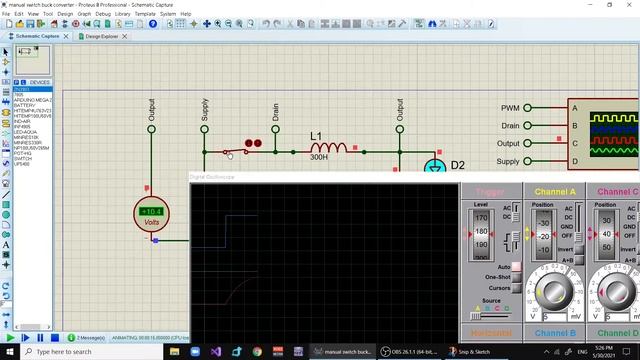
Task: Click the Home Page house icon
Action: (x=54, y=24)
